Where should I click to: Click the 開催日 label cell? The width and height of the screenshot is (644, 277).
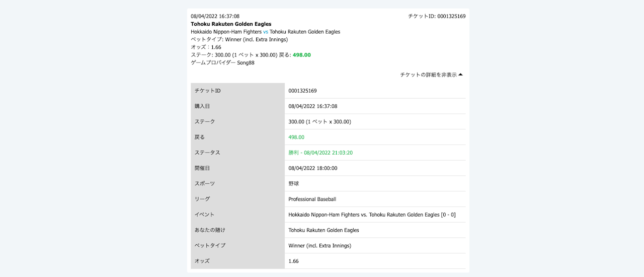237,168
